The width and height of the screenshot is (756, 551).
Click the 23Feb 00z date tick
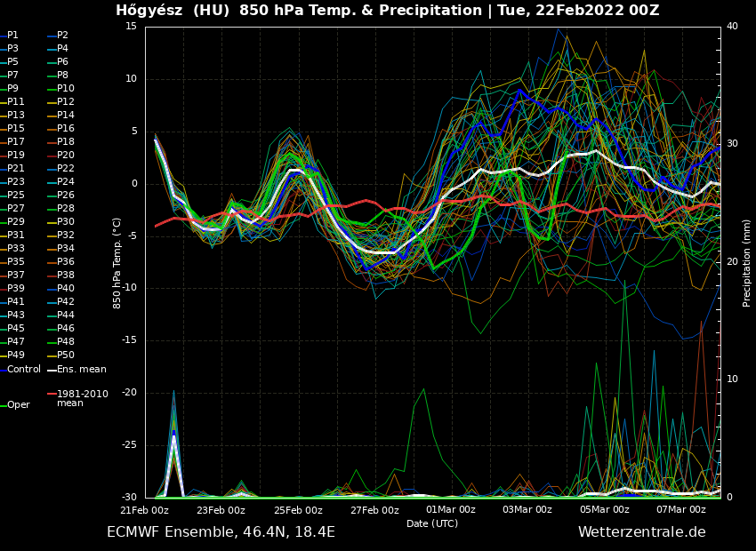coord(221,510)
